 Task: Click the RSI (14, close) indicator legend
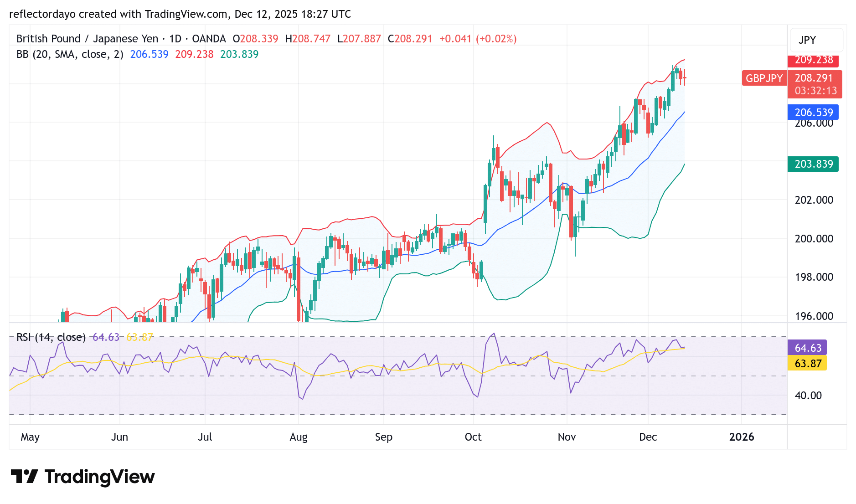[52, 338]
